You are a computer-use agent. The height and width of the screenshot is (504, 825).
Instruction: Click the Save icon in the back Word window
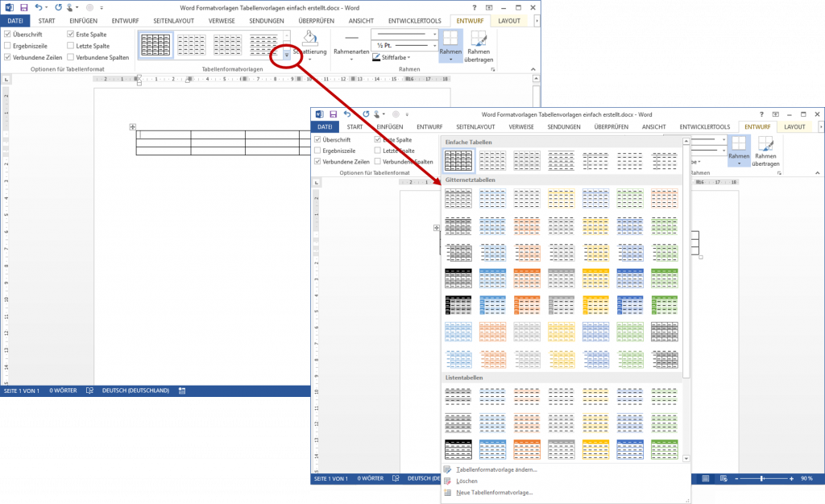click(x=23, y=7)
